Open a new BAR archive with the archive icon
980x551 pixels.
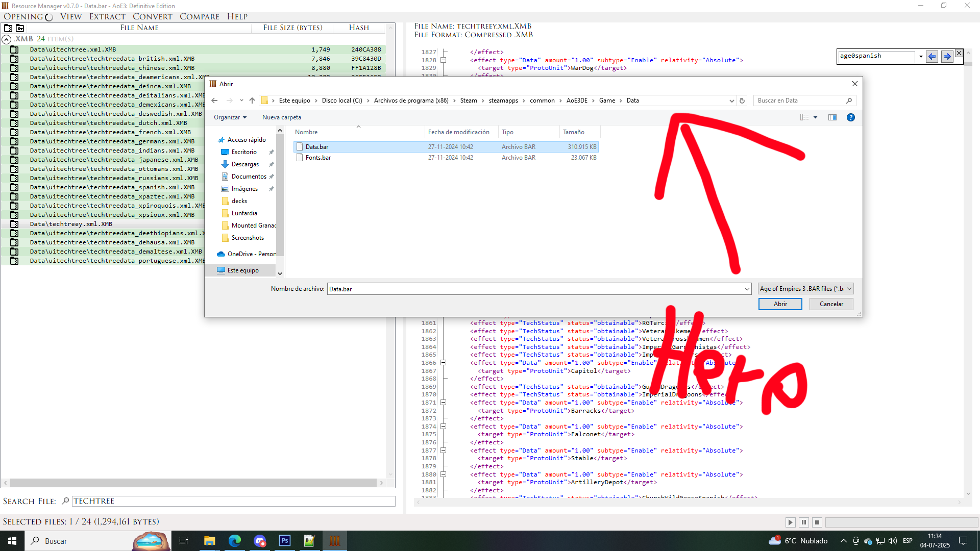pyautogui.click(x=8, y=28)
